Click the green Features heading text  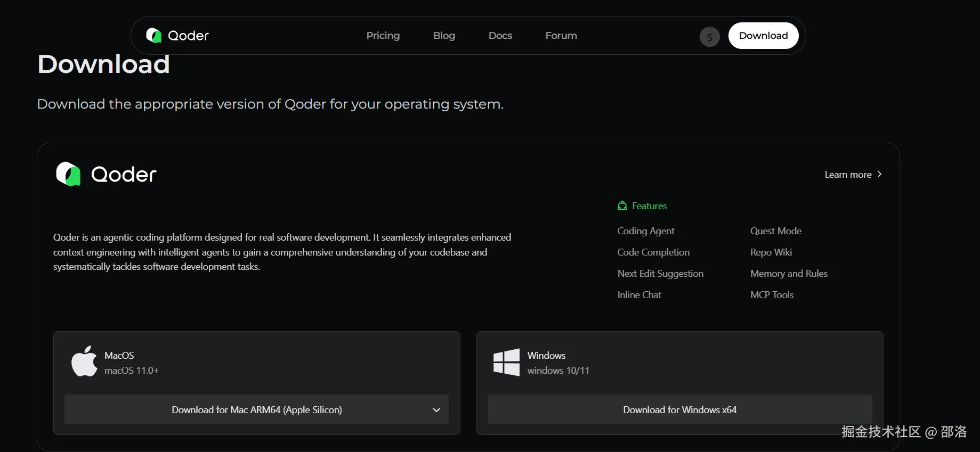[649, 206]
